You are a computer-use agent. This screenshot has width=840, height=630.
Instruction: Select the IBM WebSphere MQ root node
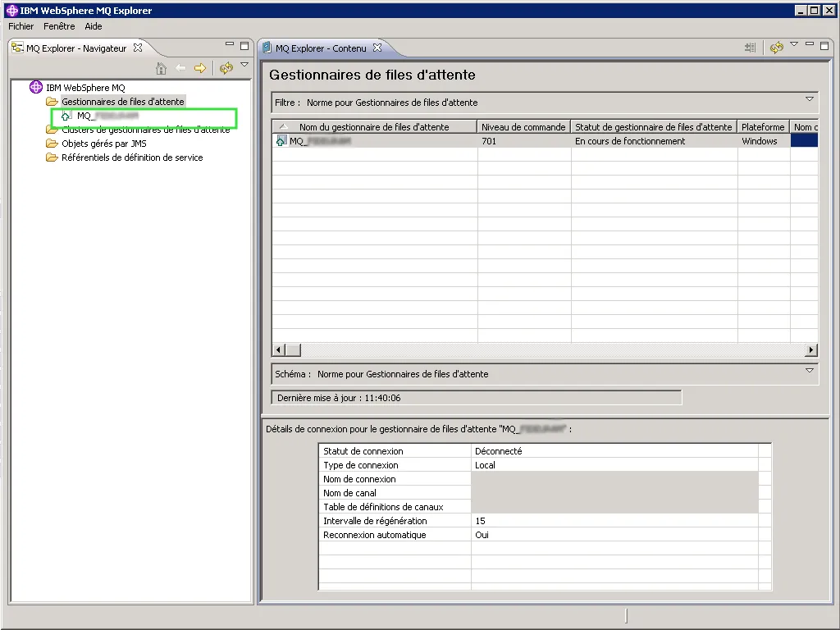click(x=84, y=88)
